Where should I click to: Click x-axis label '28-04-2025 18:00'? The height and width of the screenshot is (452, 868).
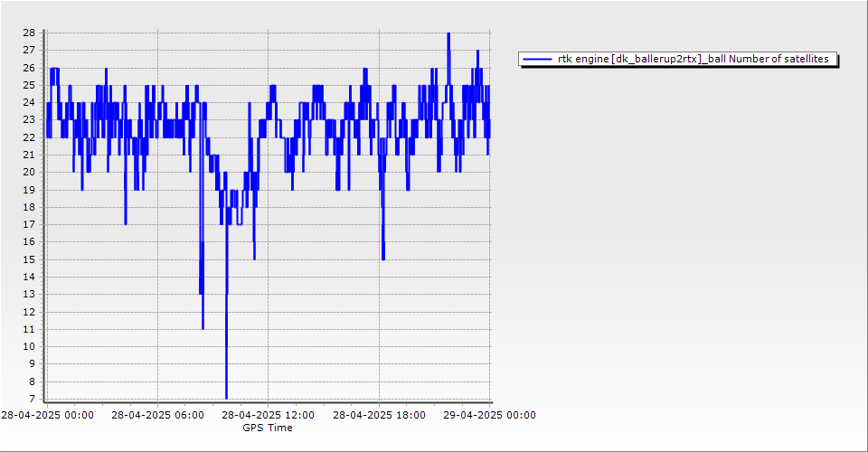coord(379,415)
